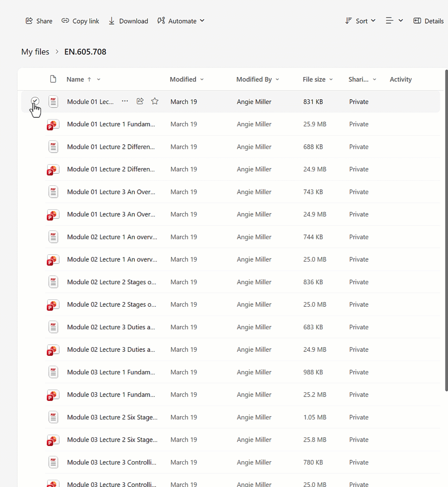The height and width of the screenshot is (487, 448).
Task: Click the PowerPoint icon of the 25.9 MB file
Action: pos(53,124)
